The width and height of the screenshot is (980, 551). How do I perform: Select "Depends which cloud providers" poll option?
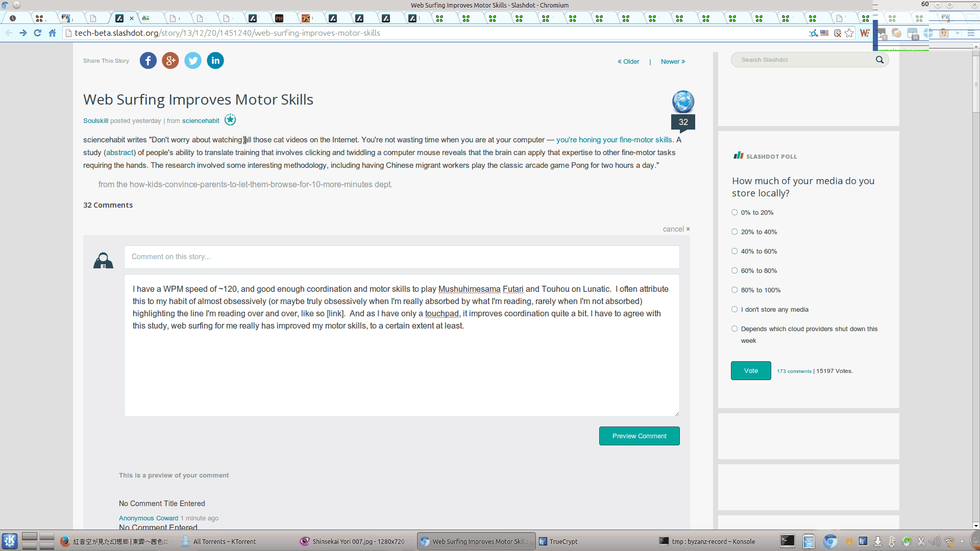coord(734,329)
